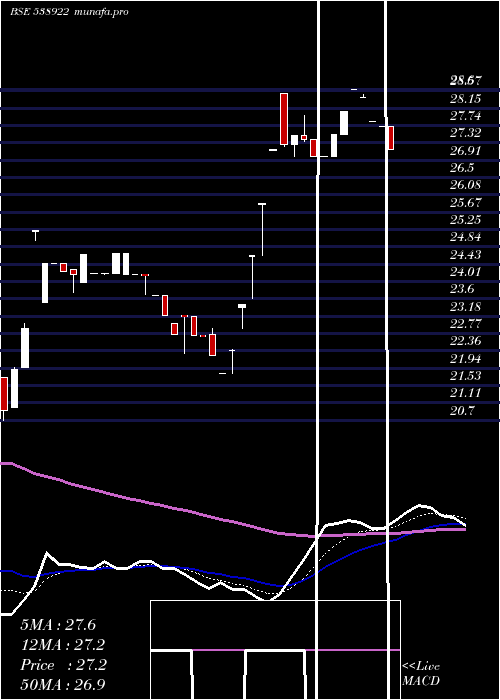Viewport: 500px width, 700px height.
Task: Click the BSE 538922 stock code title
Action: click(39, 12)
